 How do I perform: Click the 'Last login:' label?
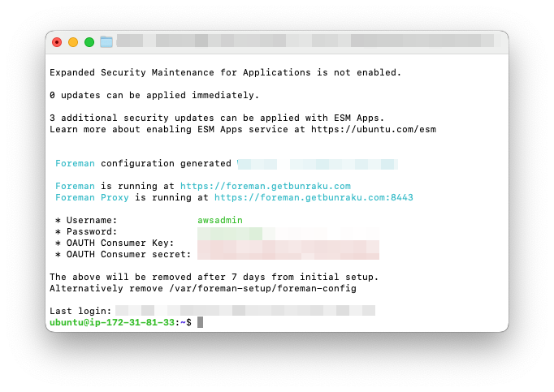80,311
